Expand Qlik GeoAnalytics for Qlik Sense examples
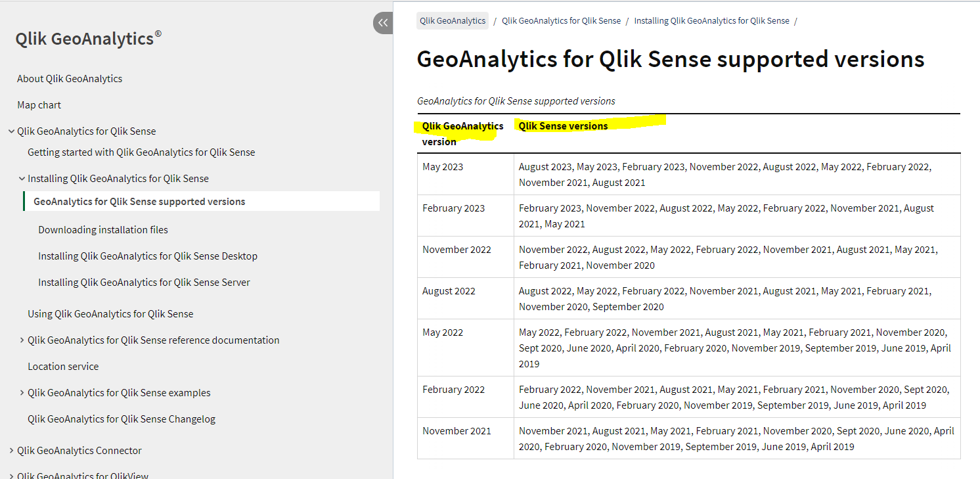Image resolution: width=980 pixels, height=479 pixels. tap(22, 392)
